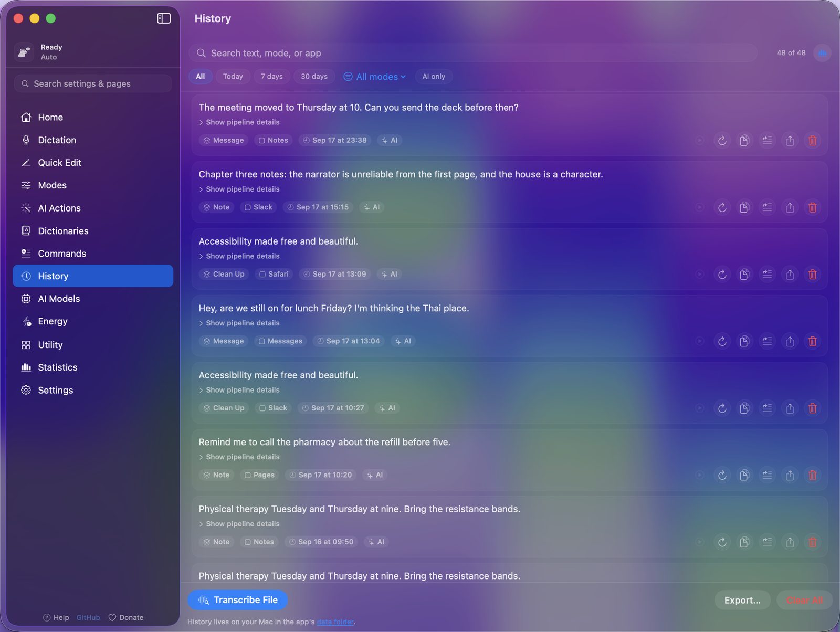Delete the Sep 17 10:27 Slack entry
Image resolution: width=840 pixels, height=632 pixels.
812,408
